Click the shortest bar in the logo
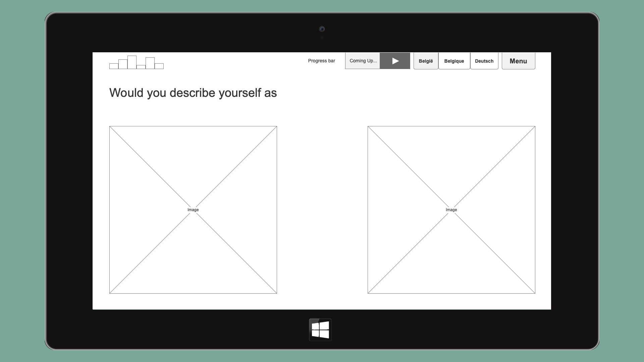The width and height of the screenshot is (644, 362). (x=141, y=67)
